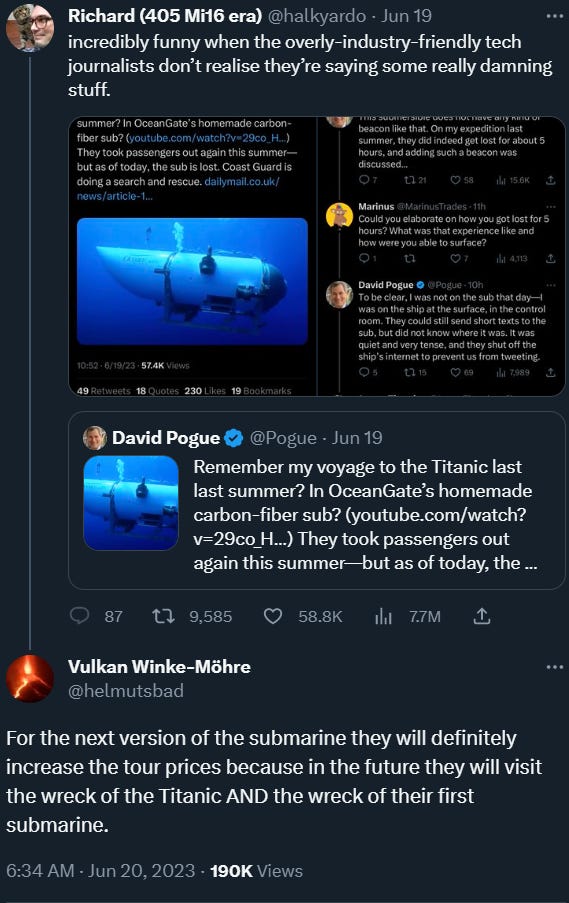Image resolution: width=569 pixels, height=903 pixels.
Task: Click the Jun 19 timestamp on Richard's tweet
Action: (406, 16)
